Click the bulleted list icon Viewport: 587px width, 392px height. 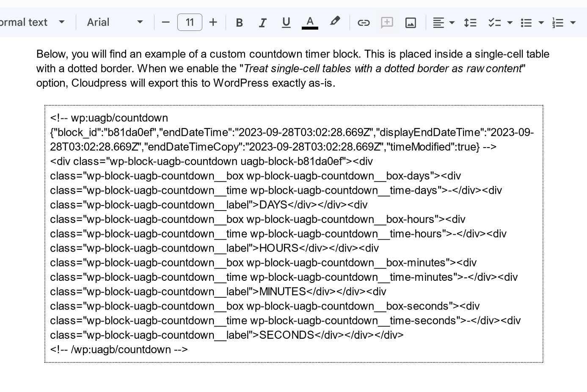coord(526,22)
